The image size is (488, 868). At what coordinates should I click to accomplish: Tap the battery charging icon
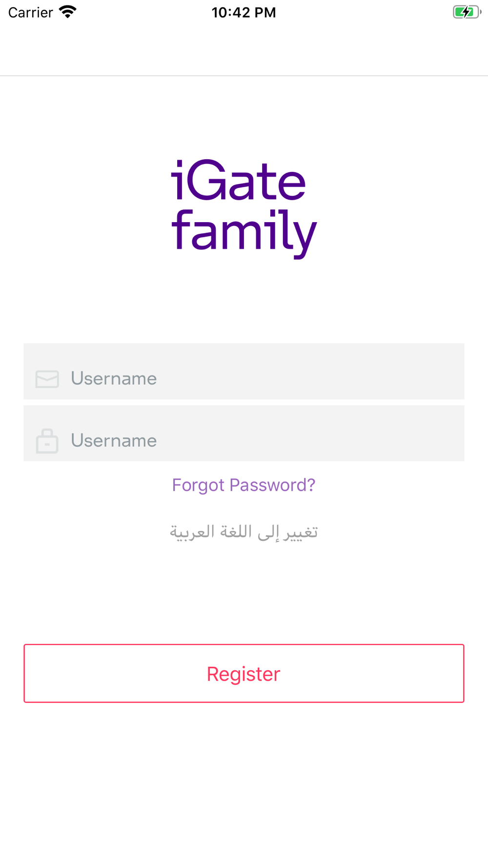(x=467, y=12)
